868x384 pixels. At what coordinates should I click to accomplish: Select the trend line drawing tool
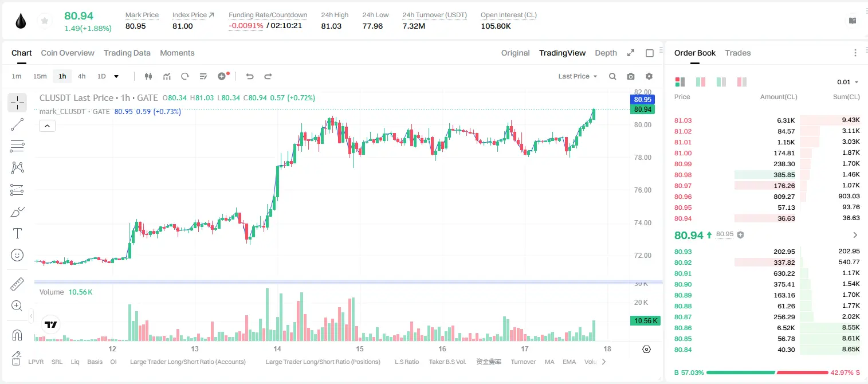click(x=17, y=124)
